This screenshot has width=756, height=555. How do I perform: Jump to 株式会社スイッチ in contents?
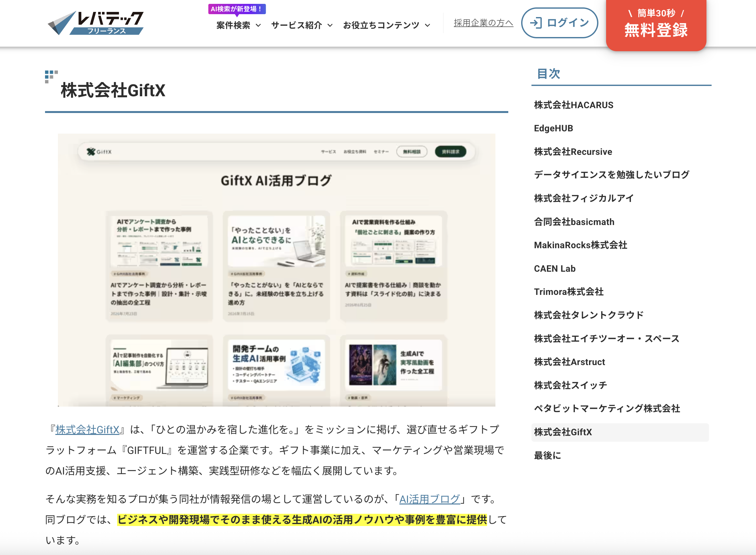pyautogui.click(x=570, y=385)
